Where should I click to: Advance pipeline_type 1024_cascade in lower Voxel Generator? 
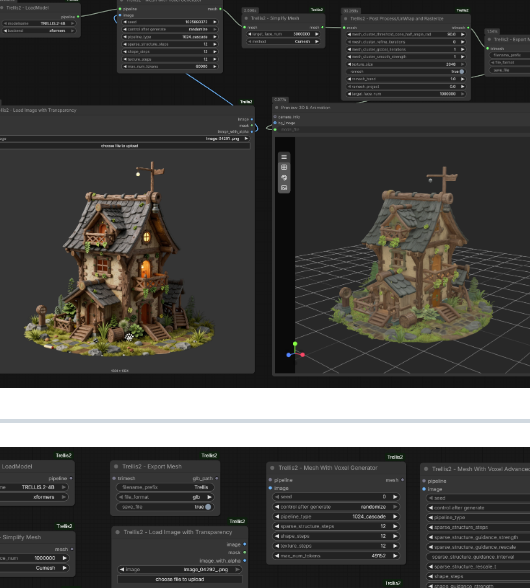[x=395, y=516]
